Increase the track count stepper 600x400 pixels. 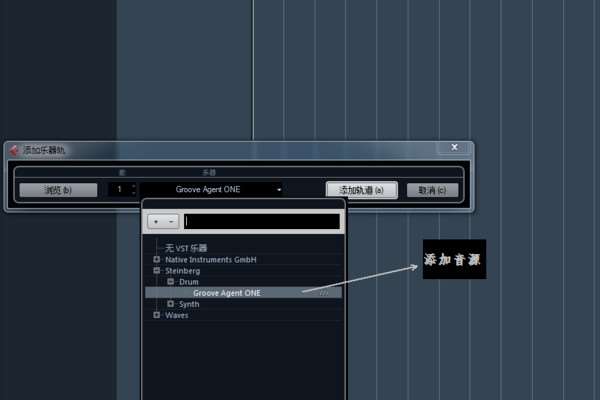click(x=134, y=186)
